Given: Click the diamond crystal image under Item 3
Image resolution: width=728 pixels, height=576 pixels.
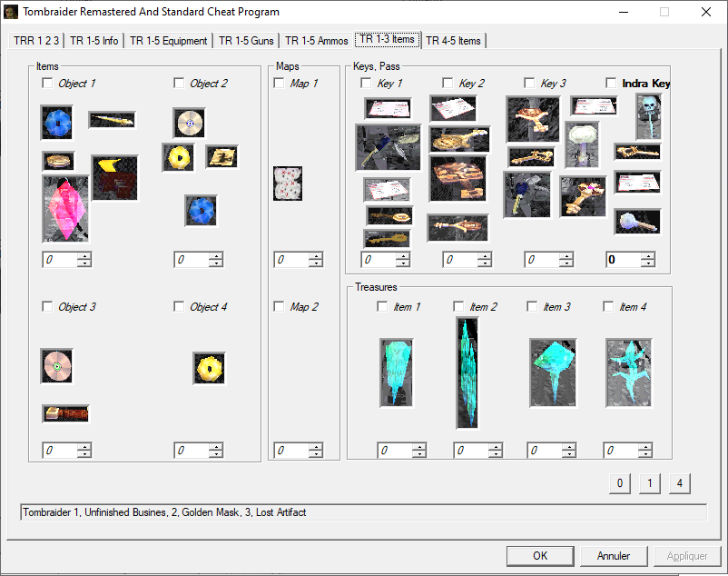Looking at the screenshot, I should (x=553, y=373).
